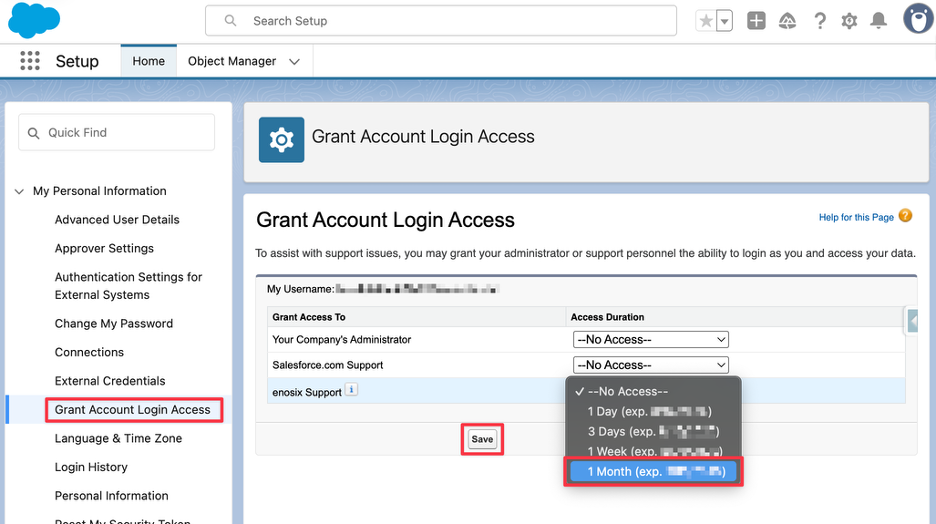Select Grant Account Login Access in sidebar
The height and width of the screenshot is (524, 936).
click(x=133, y=409)
